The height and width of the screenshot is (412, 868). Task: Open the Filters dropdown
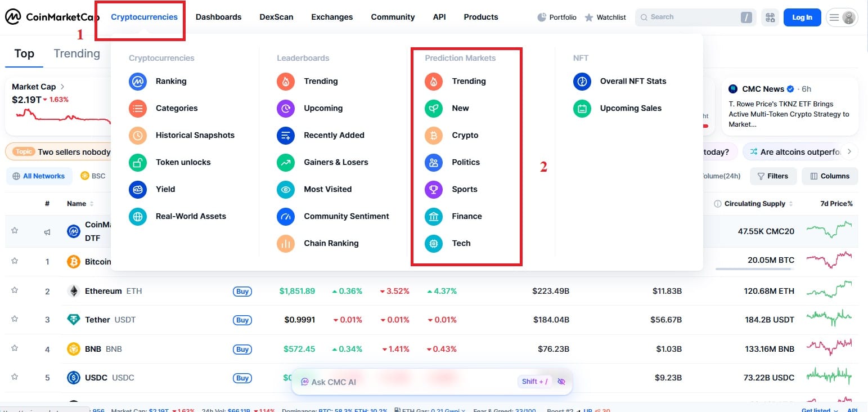click(x=773, y=176)
